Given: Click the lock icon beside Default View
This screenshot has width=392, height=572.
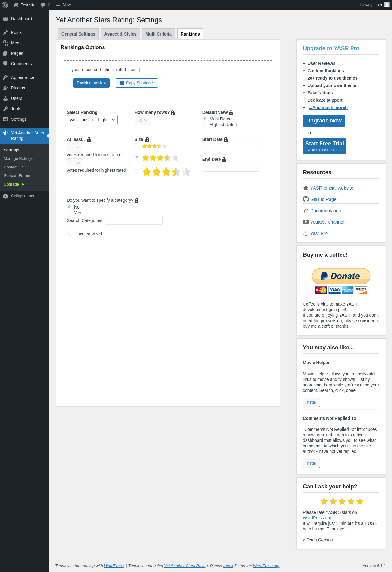Looking at the screenshot, I should pos(231,113).
